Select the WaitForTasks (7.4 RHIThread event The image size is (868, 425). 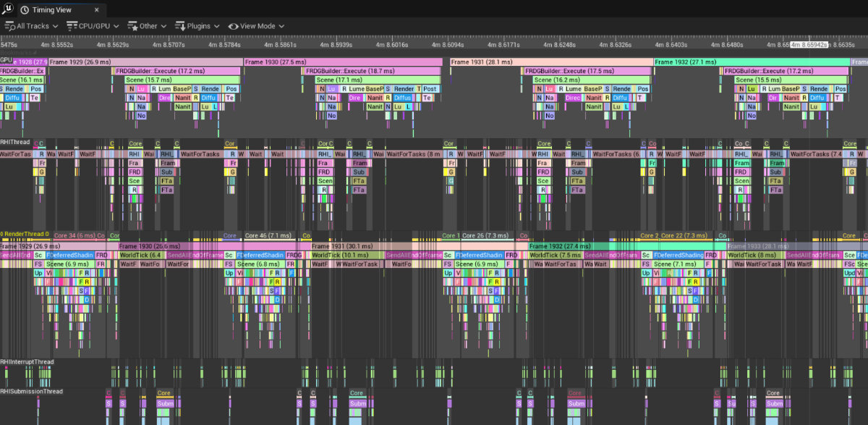click(816, 154)
